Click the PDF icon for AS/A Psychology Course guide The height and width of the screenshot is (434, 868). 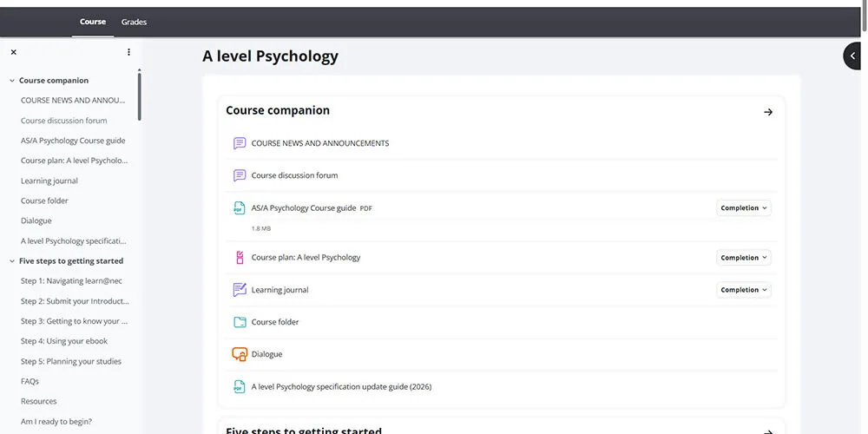pos(240,208)
